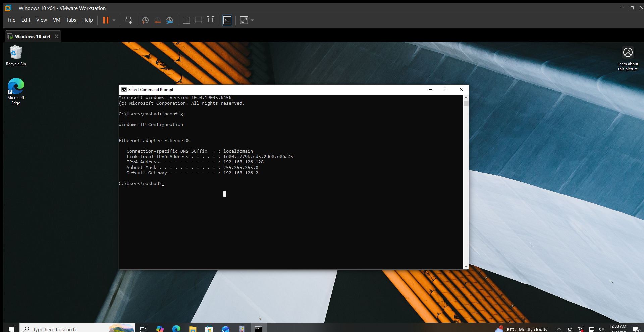Open the clock showing 12:33 AM
The height and width of the screenshot is (332, 644).
point(618,328)
